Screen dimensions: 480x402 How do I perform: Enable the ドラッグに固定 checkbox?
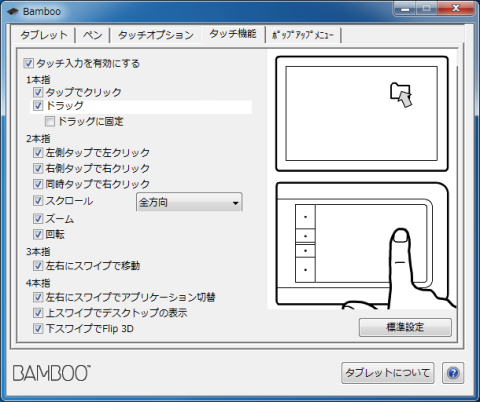(x=50, y=121)
